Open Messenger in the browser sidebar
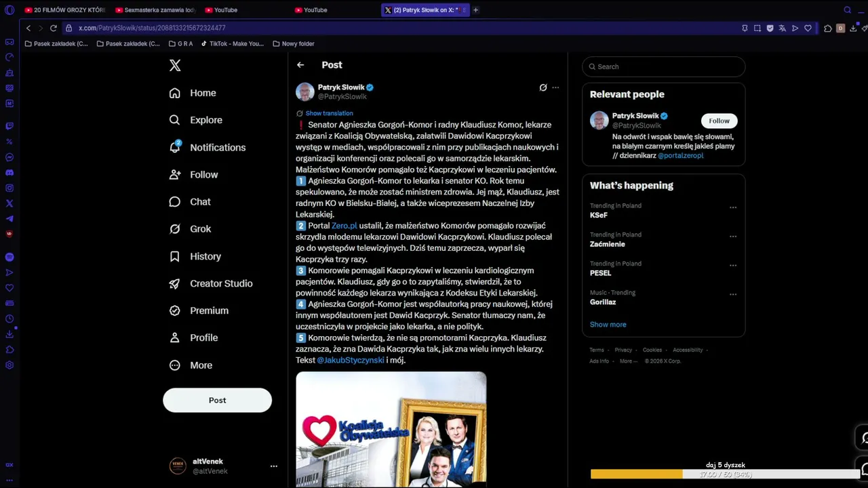Screen dimensions: 868x488 (x=9, y=157)
